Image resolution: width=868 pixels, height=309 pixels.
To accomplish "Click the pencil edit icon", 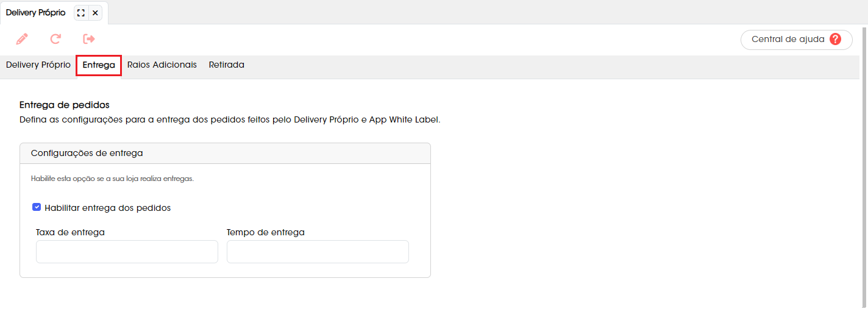I will 22,39.
